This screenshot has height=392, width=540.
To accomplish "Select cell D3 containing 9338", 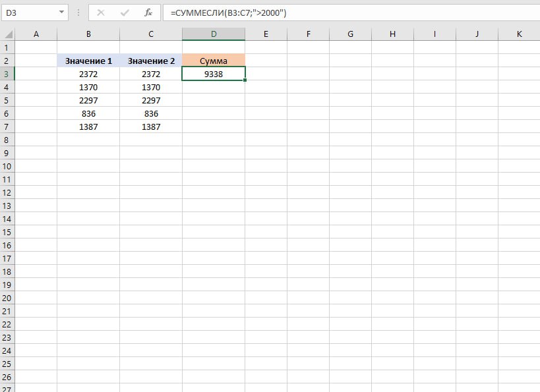I will click(x=214, y=74).
